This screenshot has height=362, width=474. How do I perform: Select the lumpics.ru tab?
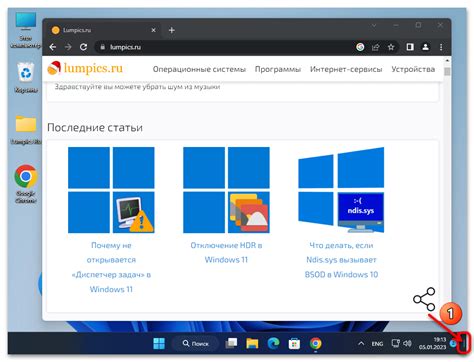coord(103,30)
